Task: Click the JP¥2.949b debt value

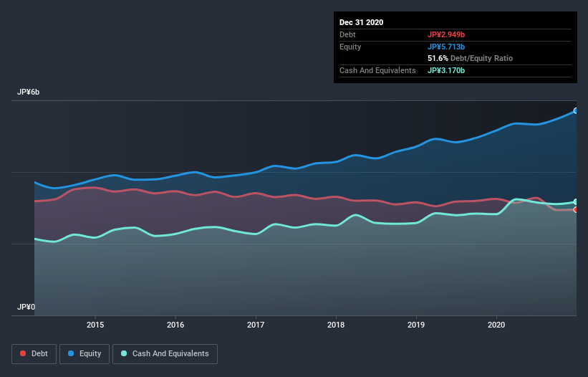Action: point(446,34)
